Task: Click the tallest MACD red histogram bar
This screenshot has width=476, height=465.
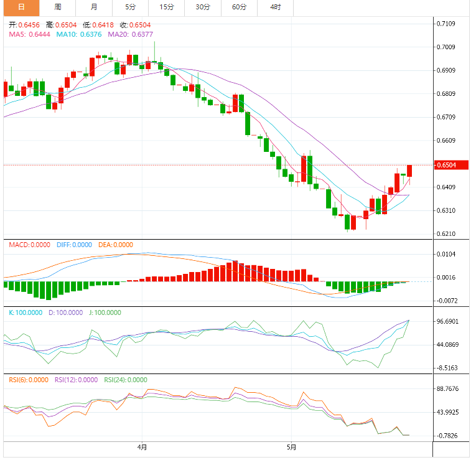Action: 235,271
